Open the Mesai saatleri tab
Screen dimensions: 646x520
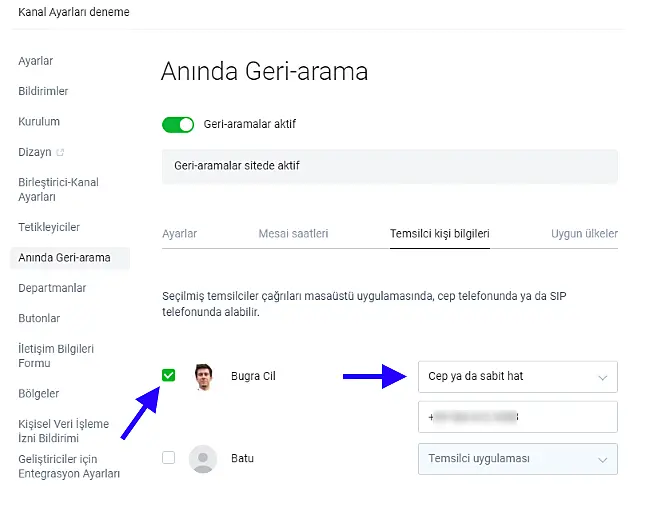[293, 234]
